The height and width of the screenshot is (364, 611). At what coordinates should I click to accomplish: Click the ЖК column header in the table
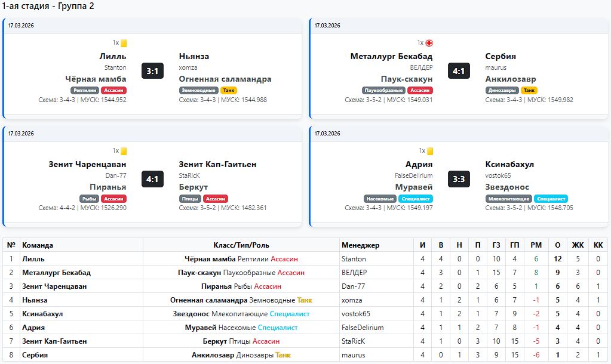point(578,245)
